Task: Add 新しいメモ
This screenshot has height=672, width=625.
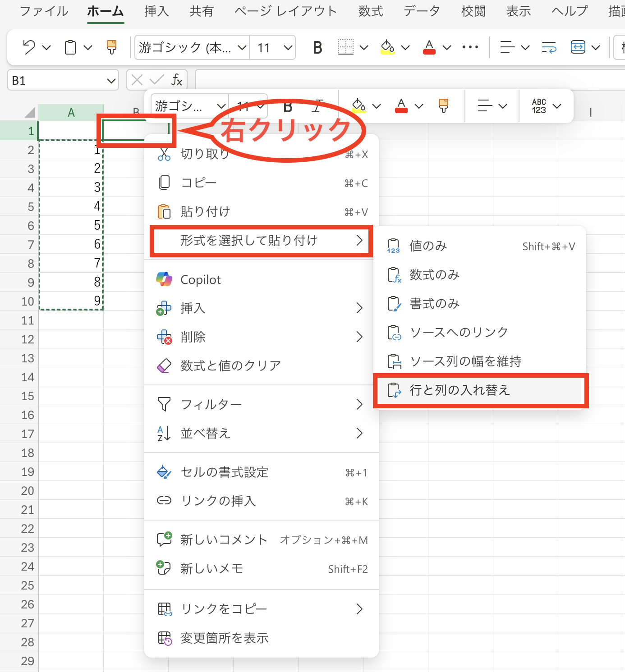Action: (262, 569)
